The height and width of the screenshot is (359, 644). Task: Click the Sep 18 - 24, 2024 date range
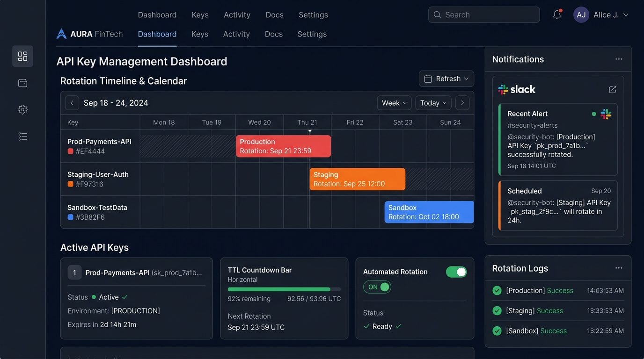(116, 103)
